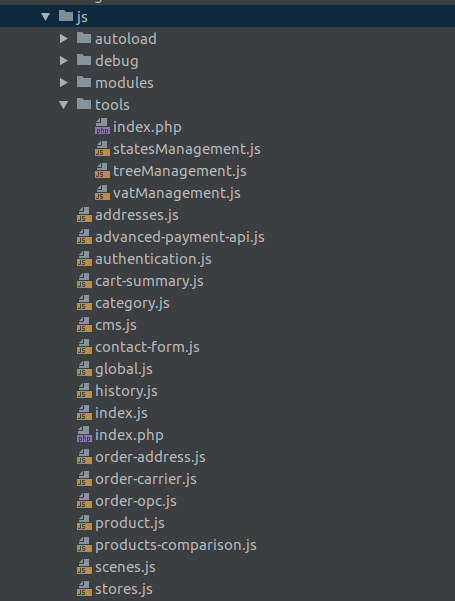Click the debug folder icon
The width and height of the screenshot is (455, 601).
click(x=84, y=60)
